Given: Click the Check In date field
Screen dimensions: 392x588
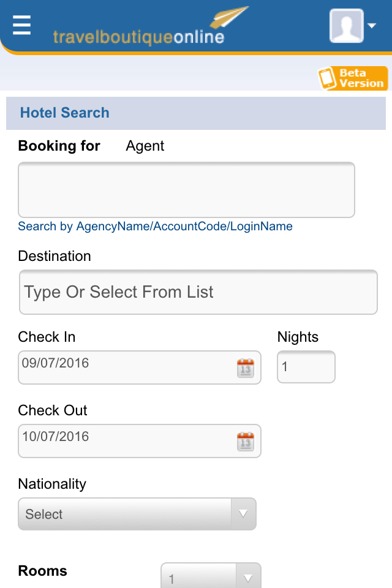Looking at the screenshot, I should click(x=140, y=367).
